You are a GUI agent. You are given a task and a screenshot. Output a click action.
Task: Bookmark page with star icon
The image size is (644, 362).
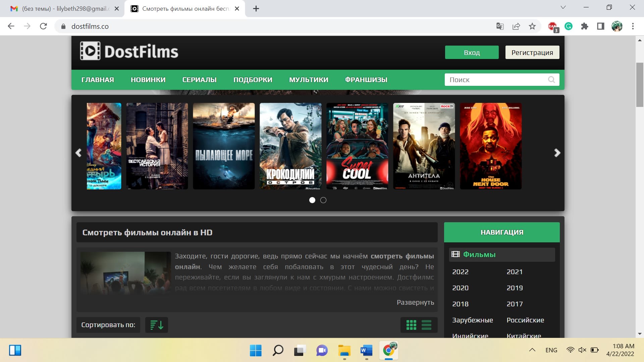click(x=532, y=26)
